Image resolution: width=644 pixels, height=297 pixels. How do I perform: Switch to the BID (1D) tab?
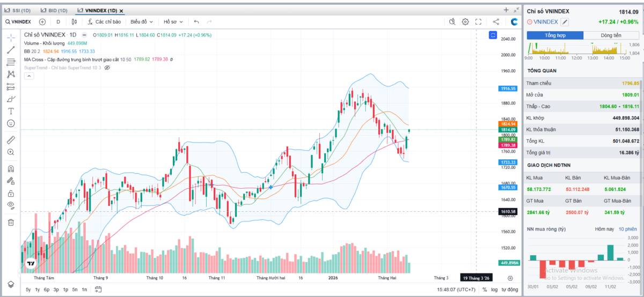point(54,10)
